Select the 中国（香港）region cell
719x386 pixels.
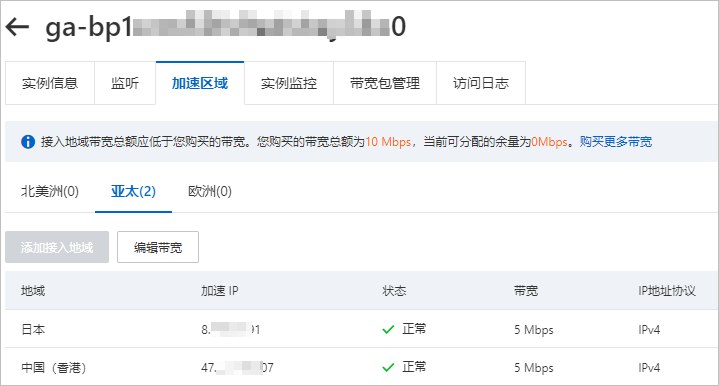pyautogui.click(x=54, y=368)
